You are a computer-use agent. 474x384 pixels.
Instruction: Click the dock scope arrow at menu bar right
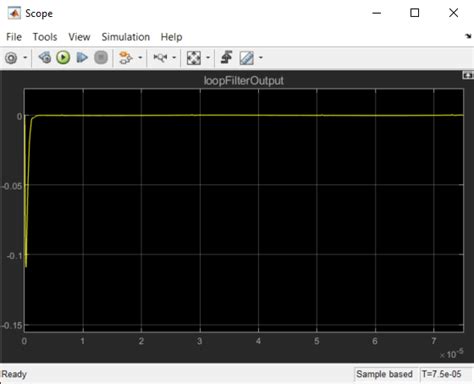point(468,36)
